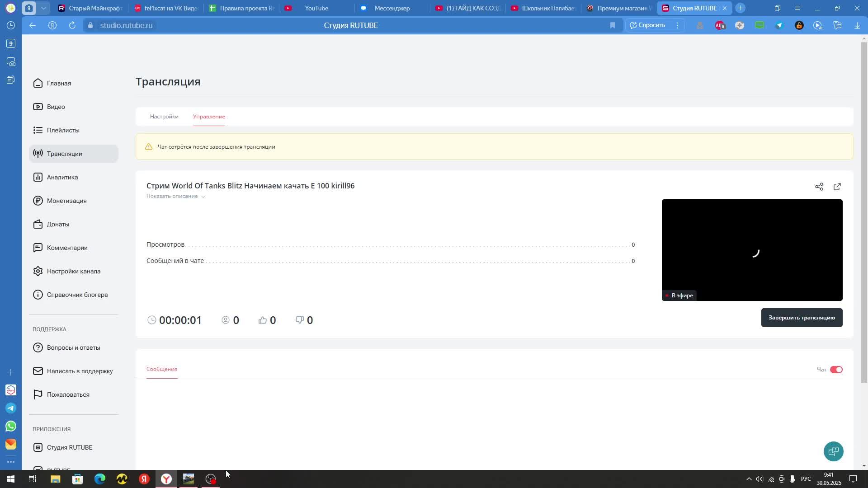Screen dimensions: 868x488
Task: Open the page options three-dot menu
Action: (x=678, y=25)
